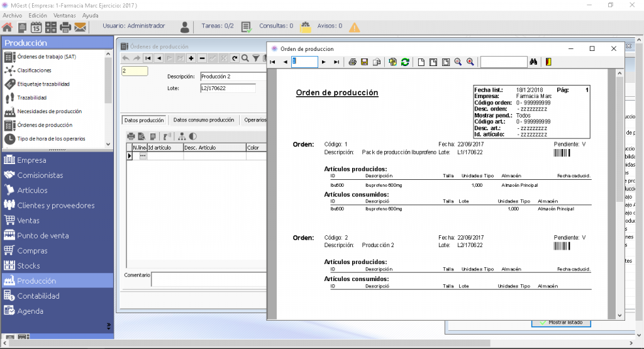
Task: Click the save diskette icon in report toolbar
Action: click(x=364, y=62)
